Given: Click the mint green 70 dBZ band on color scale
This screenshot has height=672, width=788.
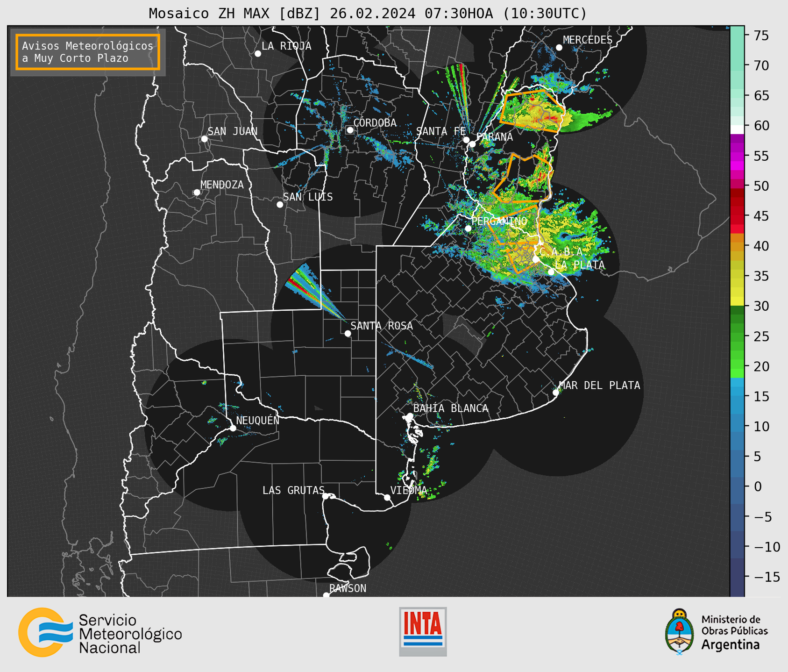Looking at the screenshot, I should [x=737, y=65].
